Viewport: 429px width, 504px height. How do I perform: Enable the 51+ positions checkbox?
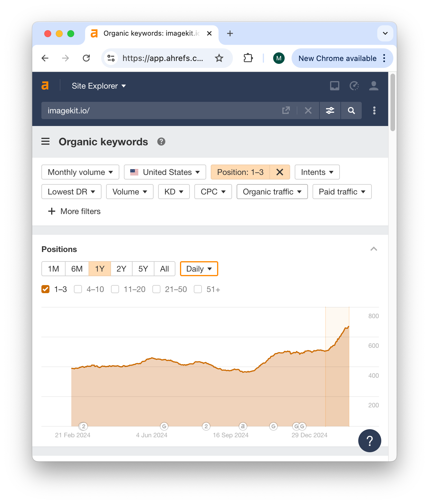(x=198, y=289)
